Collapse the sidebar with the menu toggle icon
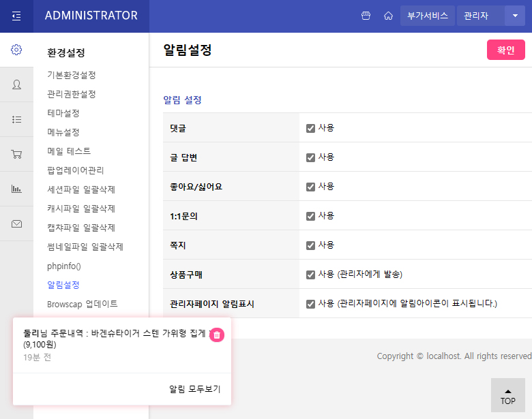Screen dimensions: 532x419 [16, 16]
